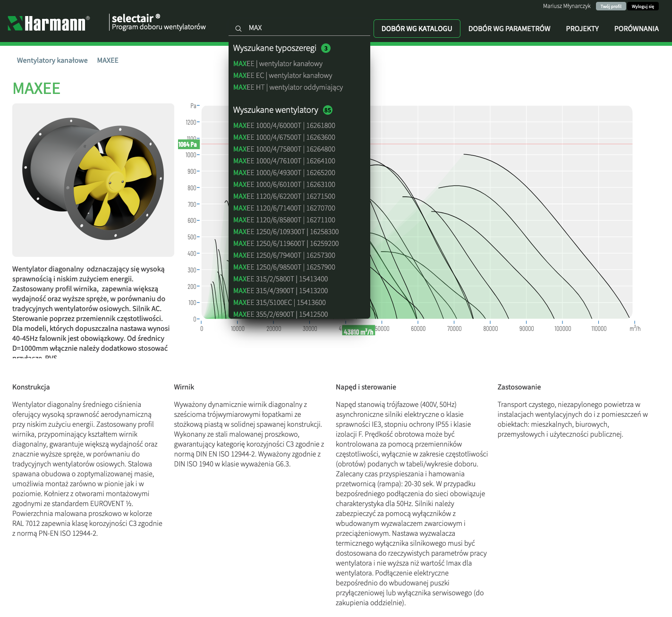Choose MAXEE 1250/6/119600T | 16259200
The width and height of the screenshot is (672, 617).
(x=286, y=244)
